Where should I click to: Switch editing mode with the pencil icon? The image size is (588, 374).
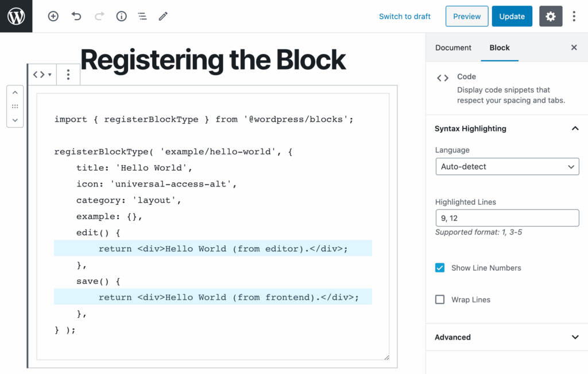[163, 16]
